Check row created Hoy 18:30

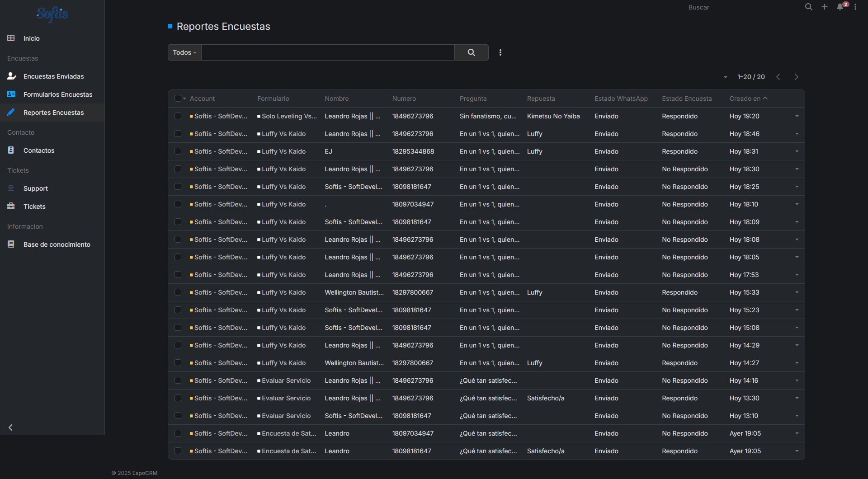click(x=178, y=169)
